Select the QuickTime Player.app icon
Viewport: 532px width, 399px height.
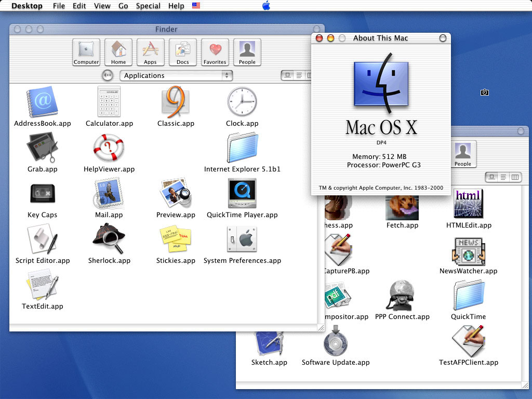[x=242, y=193]
